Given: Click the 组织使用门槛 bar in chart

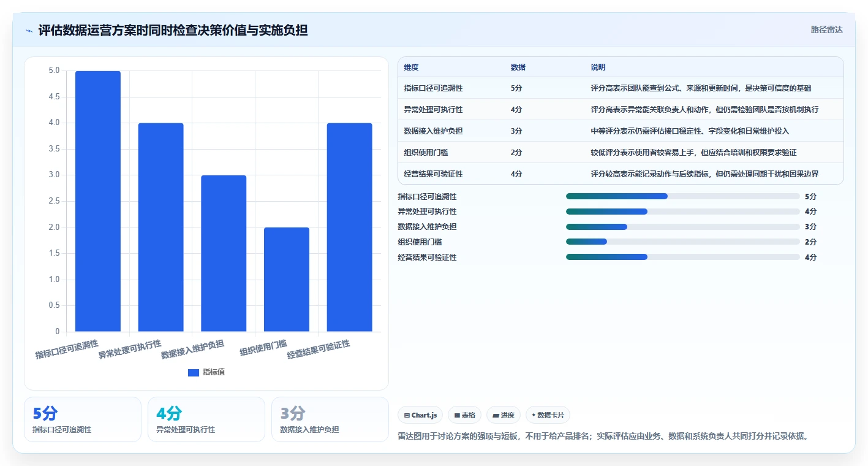Looking at the screenshot, I should (x=287, y=280).
